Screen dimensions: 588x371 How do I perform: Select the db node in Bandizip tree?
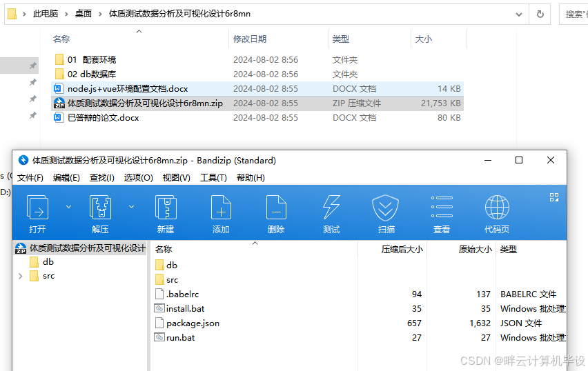click(48, 262)
